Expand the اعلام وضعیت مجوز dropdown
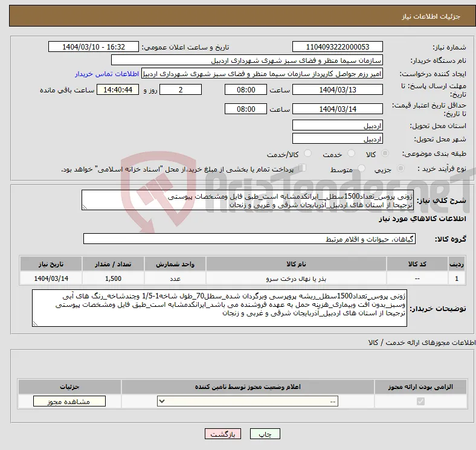The image size is (476, 450). click(x=248, y=402)
